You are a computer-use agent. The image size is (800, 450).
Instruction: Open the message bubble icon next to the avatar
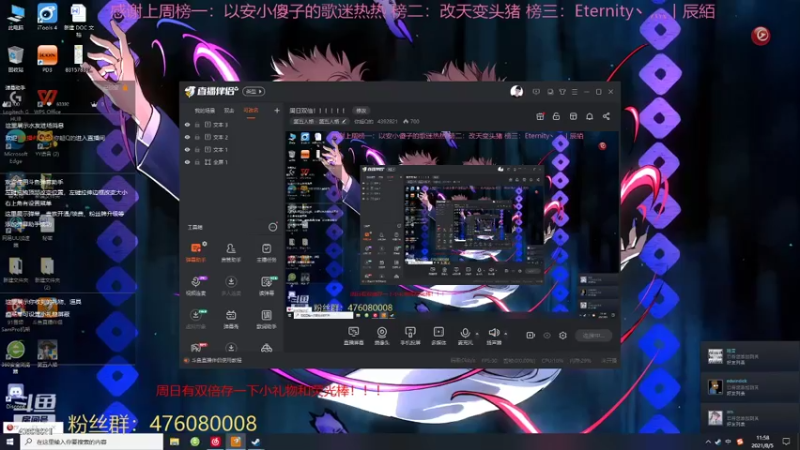click(x=536, y=92)
